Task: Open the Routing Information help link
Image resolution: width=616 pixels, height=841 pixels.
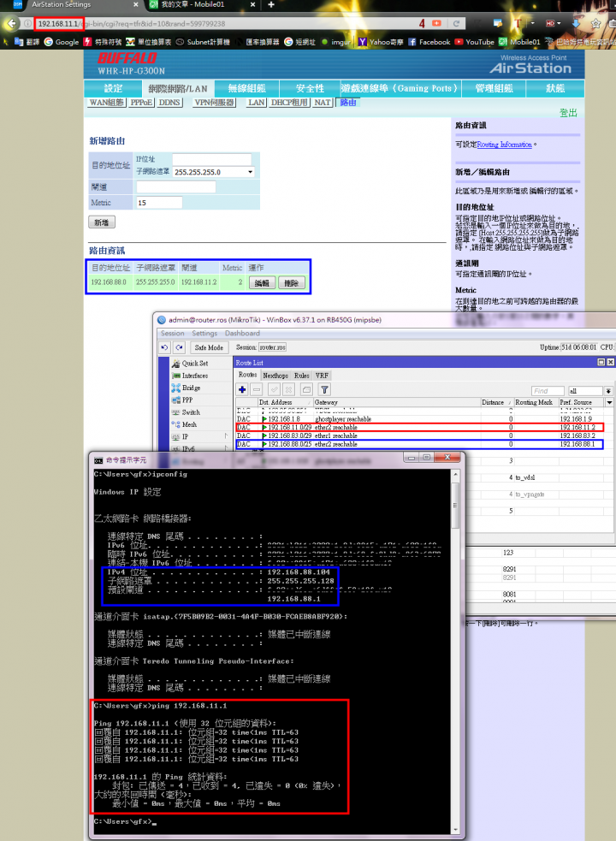Action: 505,145
